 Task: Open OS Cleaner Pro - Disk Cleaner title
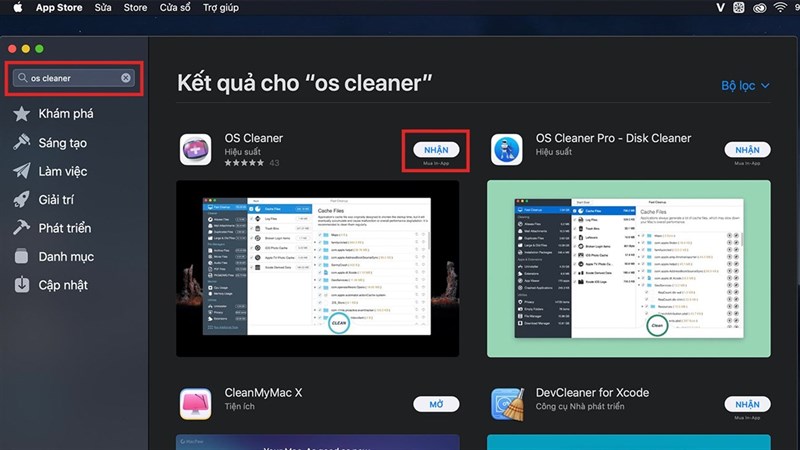coord(613,138)
